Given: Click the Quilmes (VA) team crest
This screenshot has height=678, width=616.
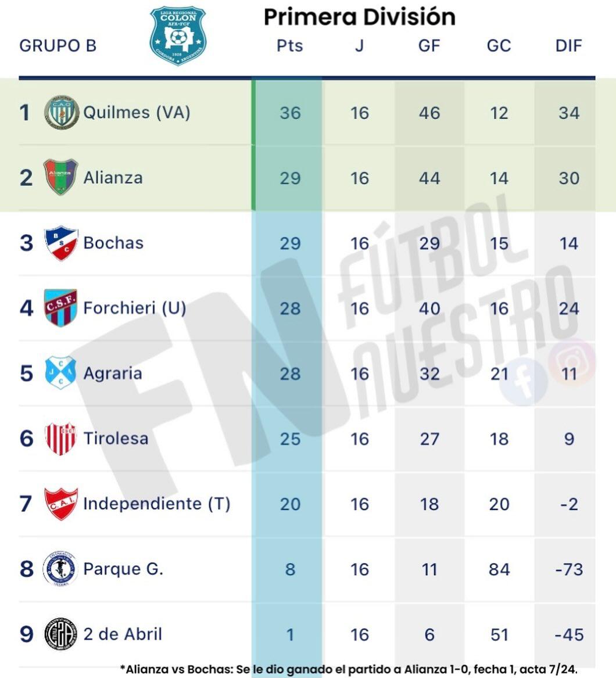Looking at the screenshot, I should coord(61,113).
